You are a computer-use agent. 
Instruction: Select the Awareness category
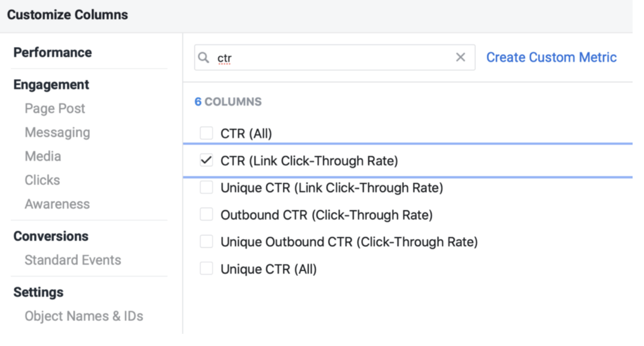click(57, 204)
